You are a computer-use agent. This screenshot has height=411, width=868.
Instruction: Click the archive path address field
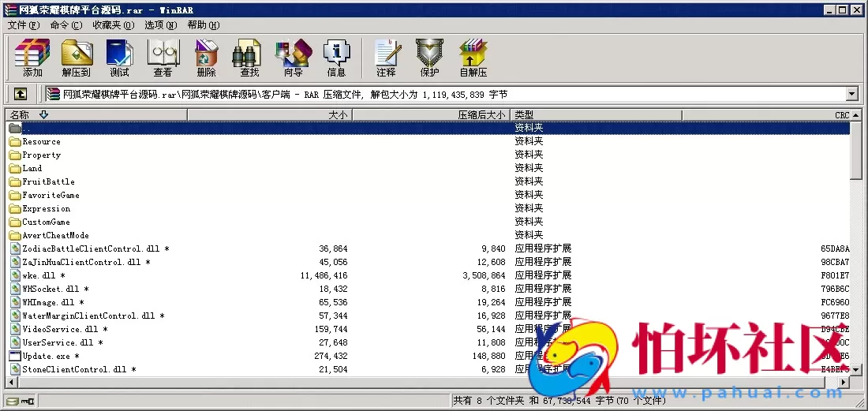(446, 95)
